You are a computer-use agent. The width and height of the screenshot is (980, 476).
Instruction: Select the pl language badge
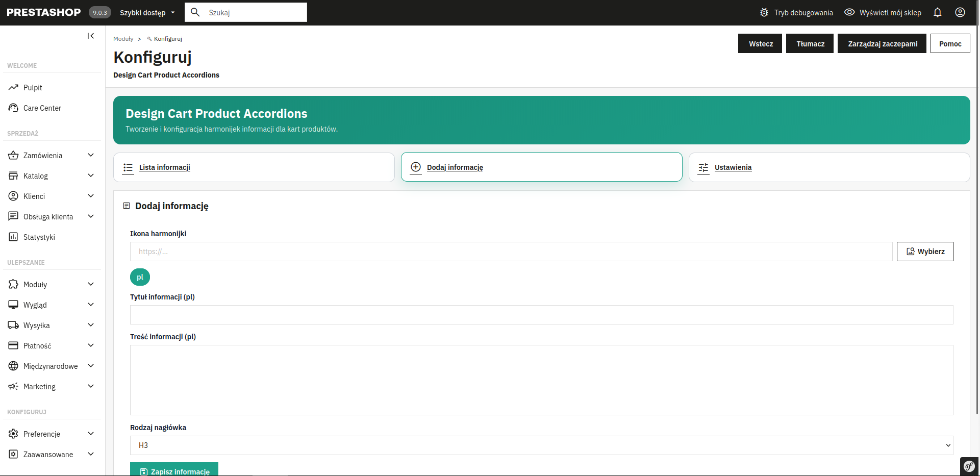tap(140, 277)
